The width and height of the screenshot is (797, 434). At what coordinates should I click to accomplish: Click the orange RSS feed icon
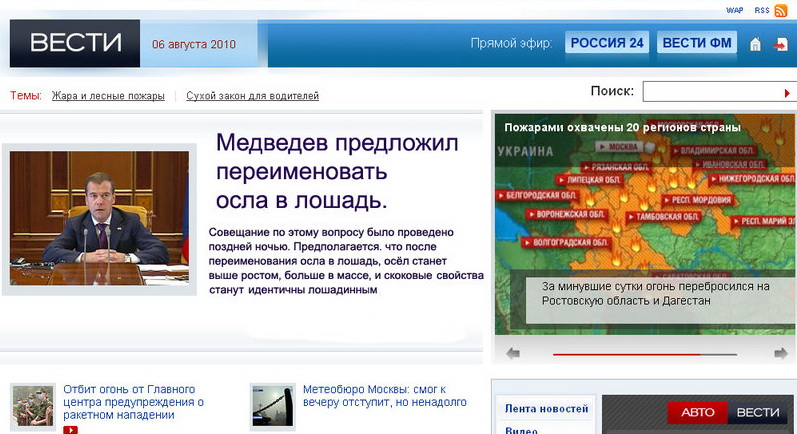781,10
